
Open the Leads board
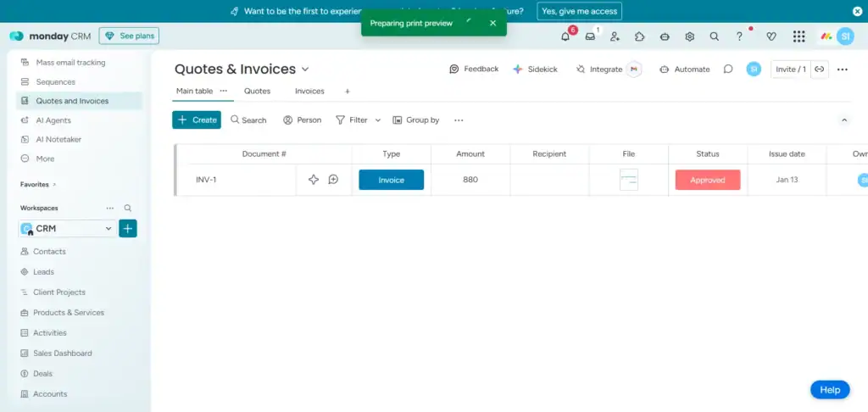coord(43,272)
